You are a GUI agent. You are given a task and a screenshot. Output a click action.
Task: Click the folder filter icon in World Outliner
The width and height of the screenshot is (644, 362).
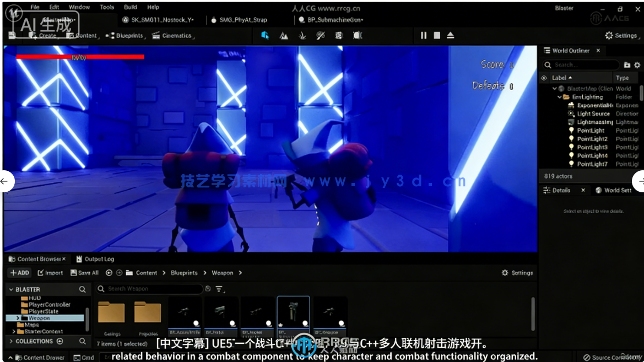pos(627,64)
